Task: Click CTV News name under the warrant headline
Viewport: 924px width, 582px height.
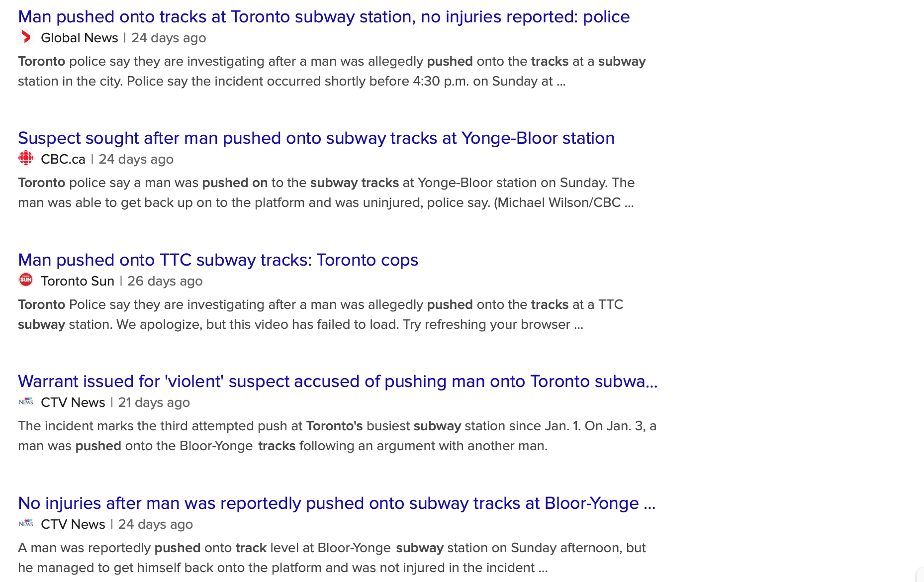Action: [x=73, y=402]
